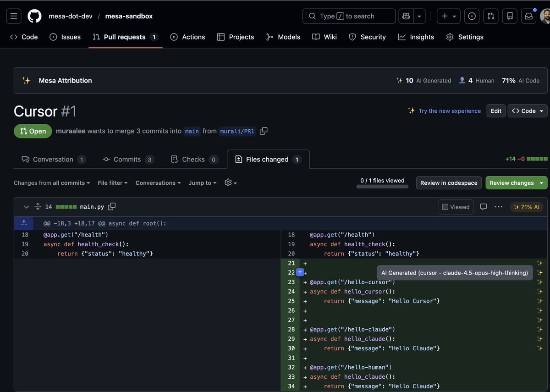The image size is (550, 392).
Task: Go to GitHub home via Octocat logo
Action: (34, 16)
